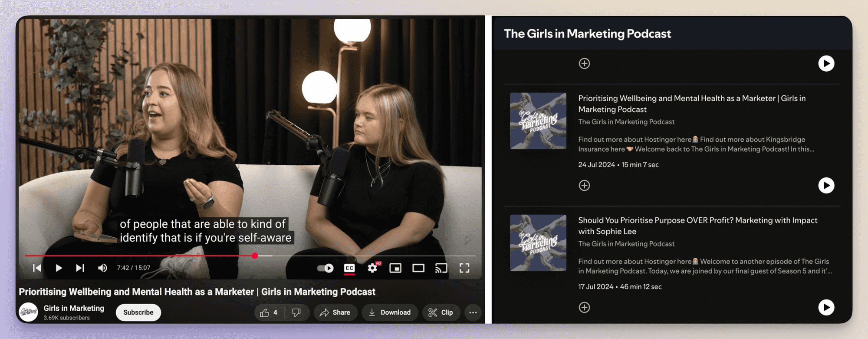The width and height of the screenshot is (868, 339).
Task: Open Girls in Marketing channel avatar
Action: [x=29, y=312]
